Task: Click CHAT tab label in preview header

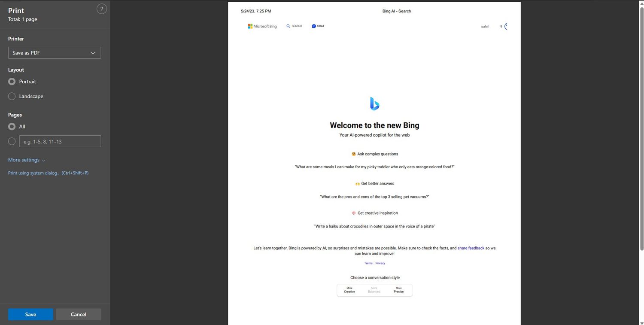Action: 321,26
